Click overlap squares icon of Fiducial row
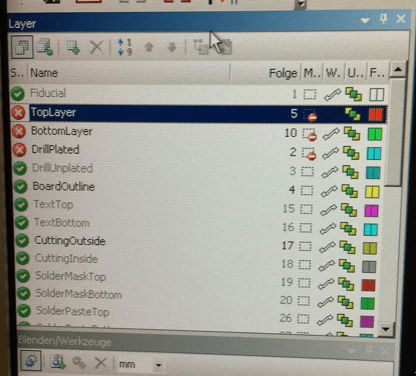 (354, 94)
